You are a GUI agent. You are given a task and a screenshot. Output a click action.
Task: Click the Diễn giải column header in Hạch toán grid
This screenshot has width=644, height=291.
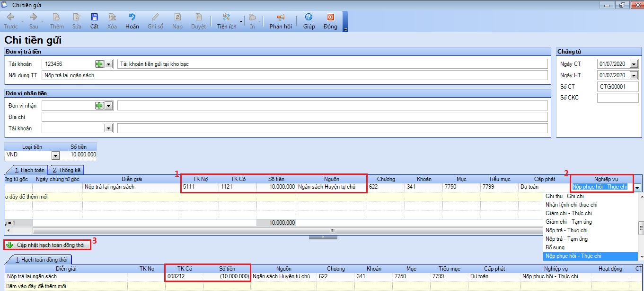click(x=132, y=179)
